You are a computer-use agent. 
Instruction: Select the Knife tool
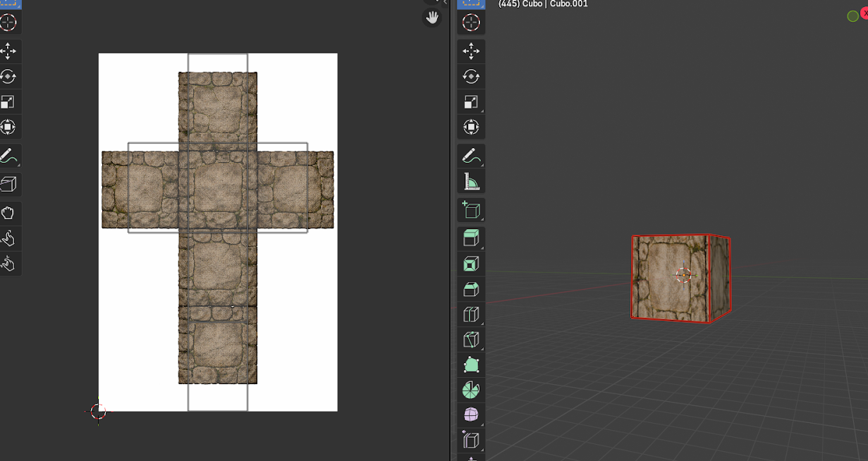point(471,340)
